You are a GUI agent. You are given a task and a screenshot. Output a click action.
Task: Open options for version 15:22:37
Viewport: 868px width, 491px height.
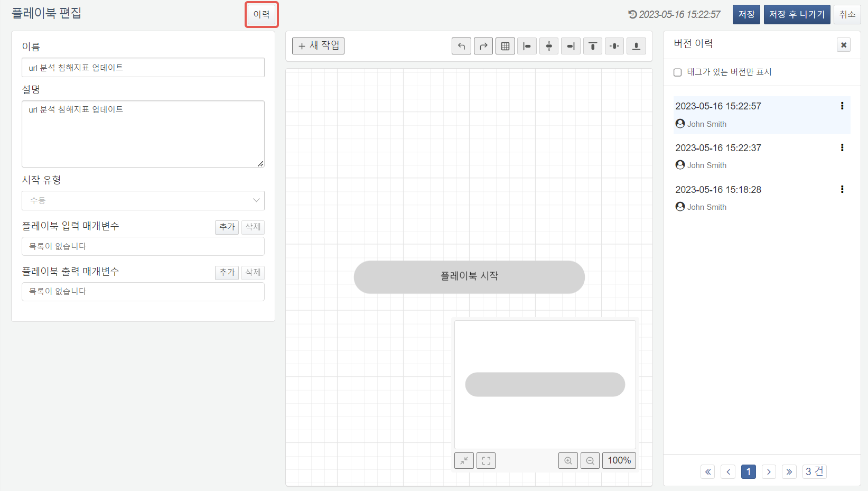(842, 147)
